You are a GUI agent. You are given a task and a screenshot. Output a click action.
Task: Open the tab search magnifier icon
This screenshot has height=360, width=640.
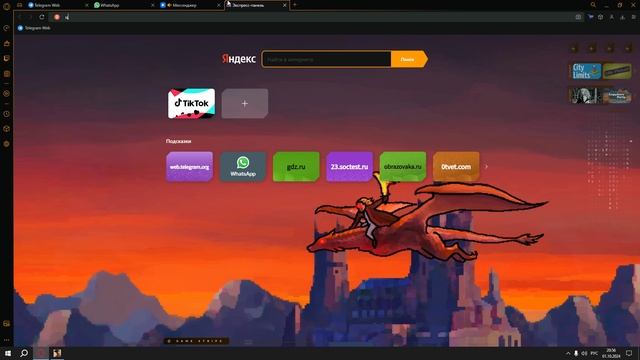(593, 5)
